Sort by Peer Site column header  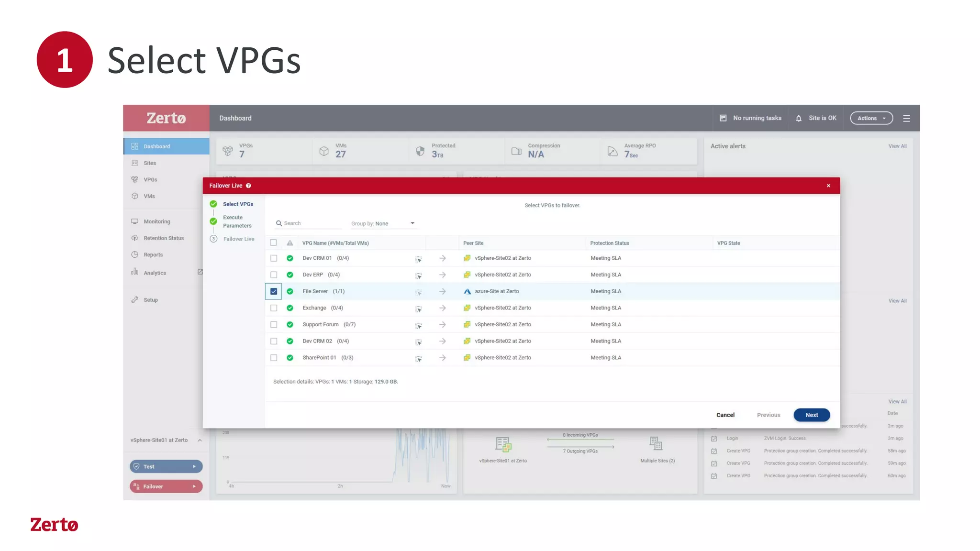[x=473, y=243]
